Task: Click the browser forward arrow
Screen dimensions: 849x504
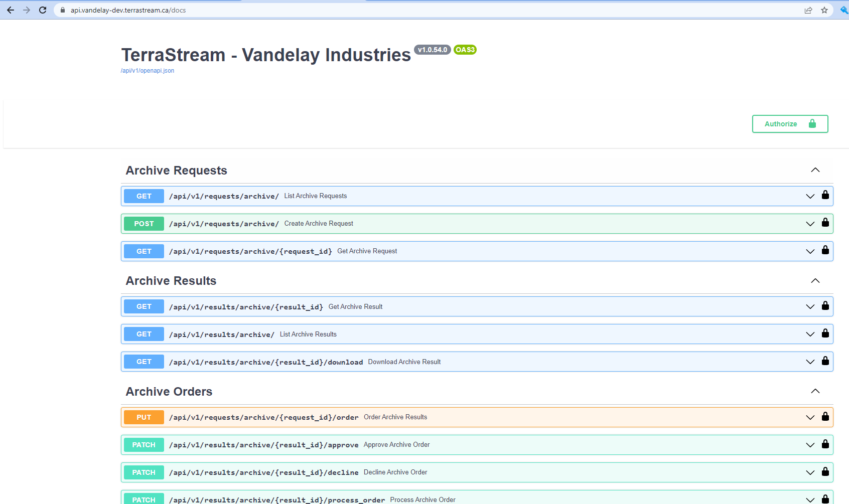Action: pos(27,10)
